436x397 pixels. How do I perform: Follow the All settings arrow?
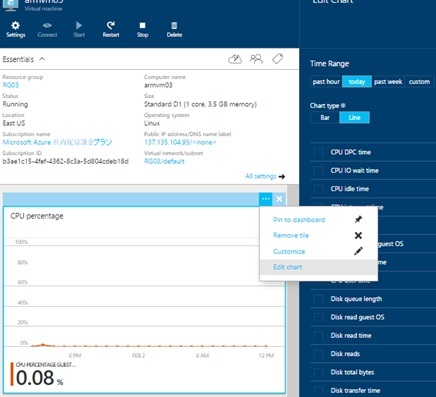point(282,176)
